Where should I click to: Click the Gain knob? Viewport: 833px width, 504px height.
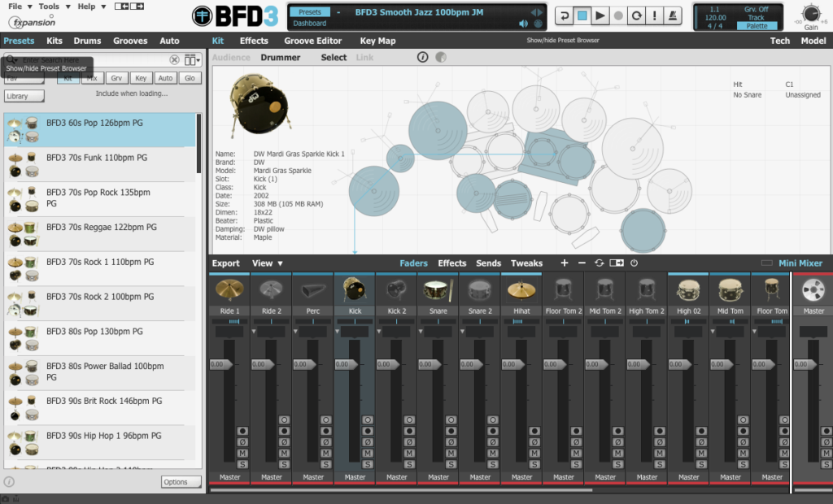(811, 13)
